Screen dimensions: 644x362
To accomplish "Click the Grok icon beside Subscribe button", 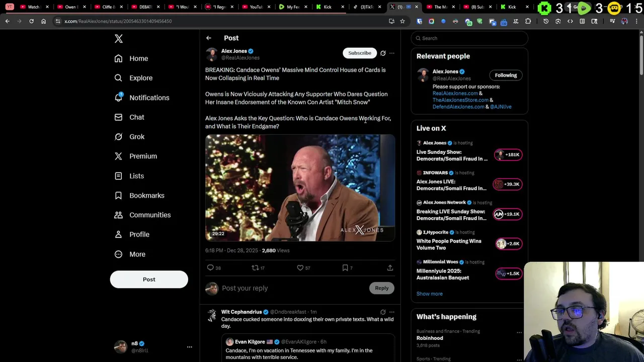I will pos(383,53).
